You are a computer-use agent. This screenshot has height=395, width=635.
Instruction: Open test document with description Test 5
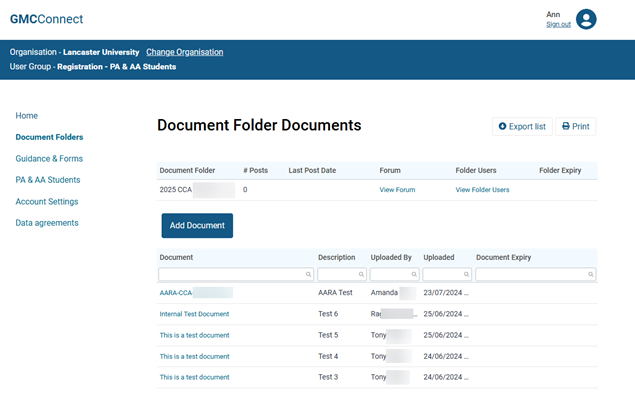point(194,335)
